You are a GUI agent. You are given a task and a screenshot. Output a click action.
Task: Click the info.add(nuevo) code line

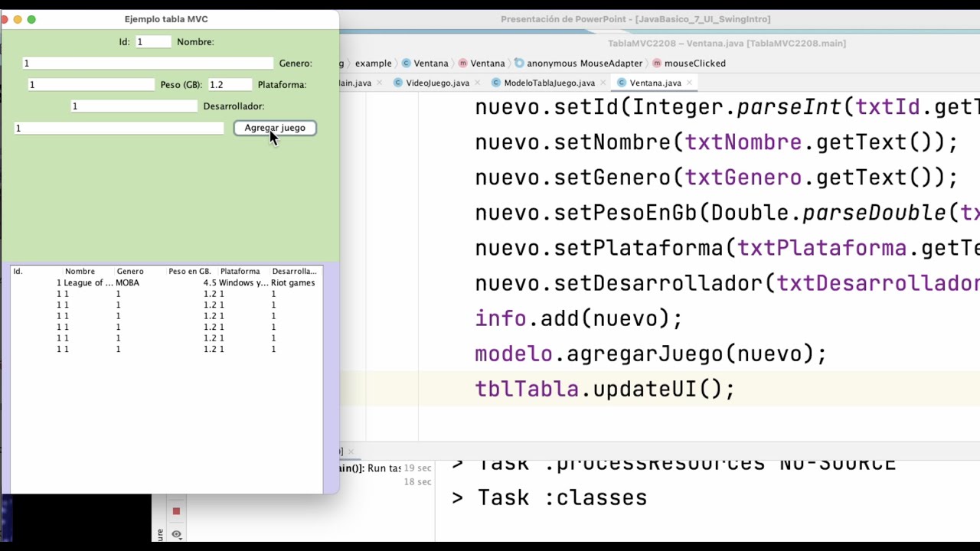pos(578,318)
